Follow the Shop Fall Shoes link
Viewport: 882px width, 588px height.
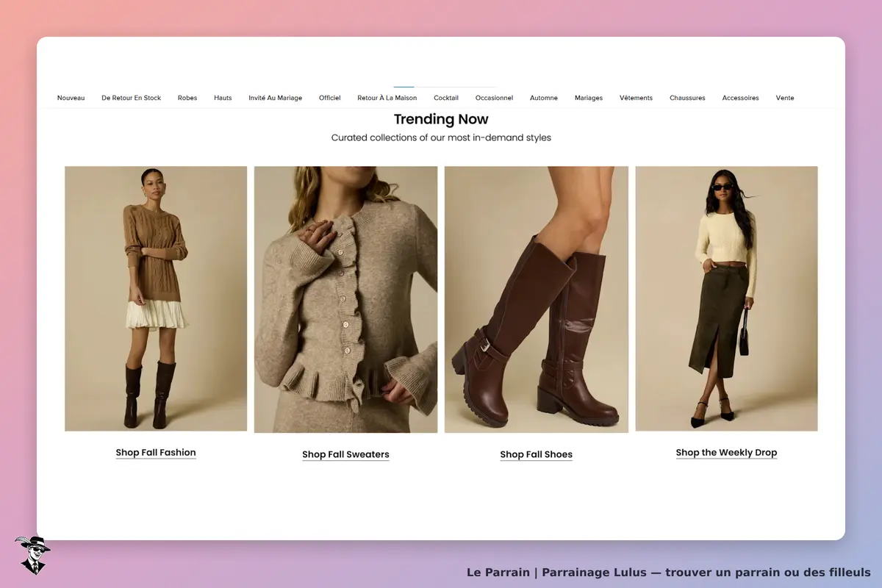coord(537,454)
